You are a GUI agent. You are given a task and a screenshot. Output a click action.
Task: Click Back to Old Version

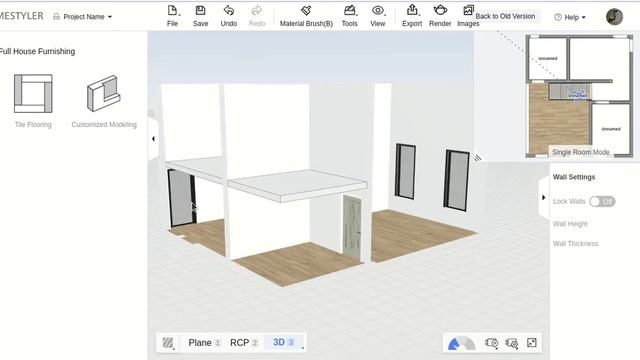pos(505,16)
